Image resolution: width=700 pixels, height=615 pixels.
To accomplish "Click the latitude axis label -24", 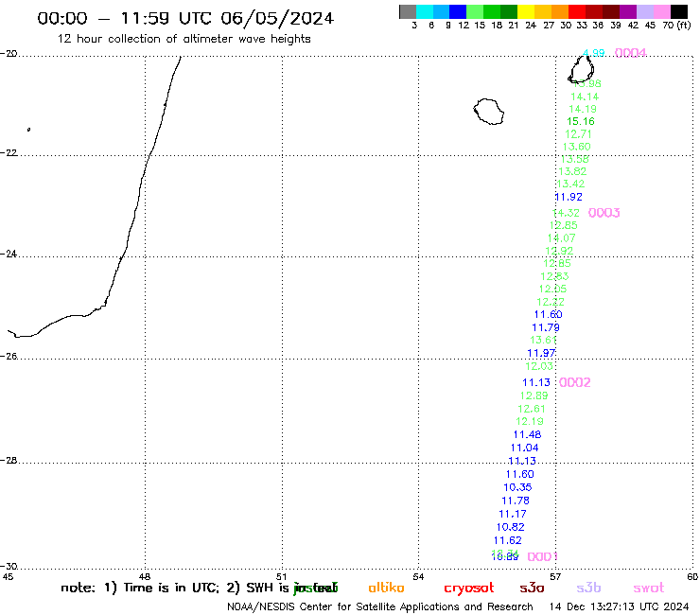I will point(9,254).
